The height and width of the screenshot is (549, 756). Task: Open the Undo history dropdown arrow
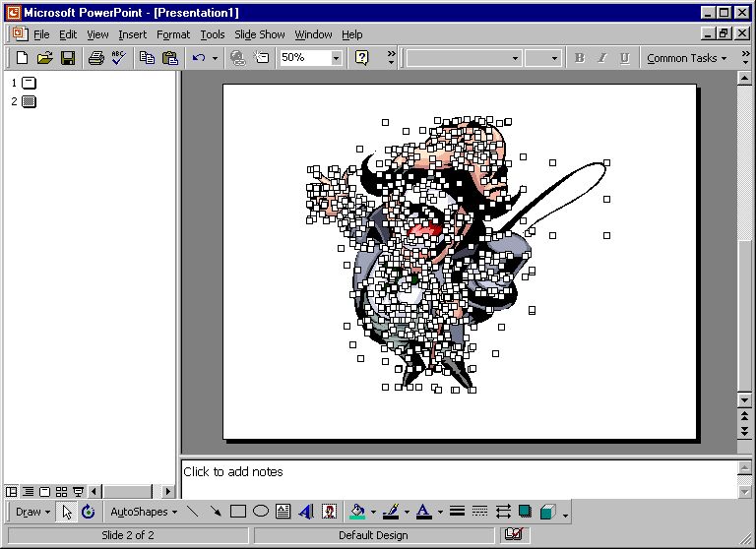[x=215, y=58]
